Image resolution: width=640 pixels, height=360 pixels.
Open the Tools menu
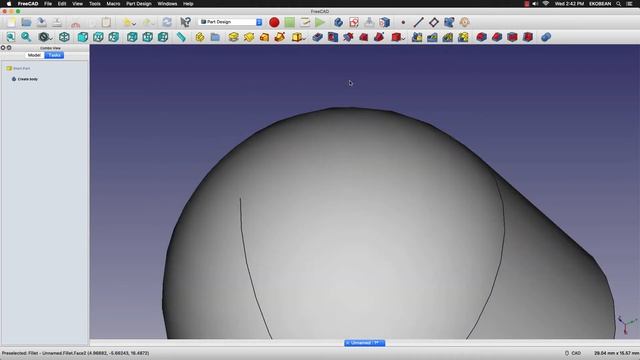pos(94,4)
